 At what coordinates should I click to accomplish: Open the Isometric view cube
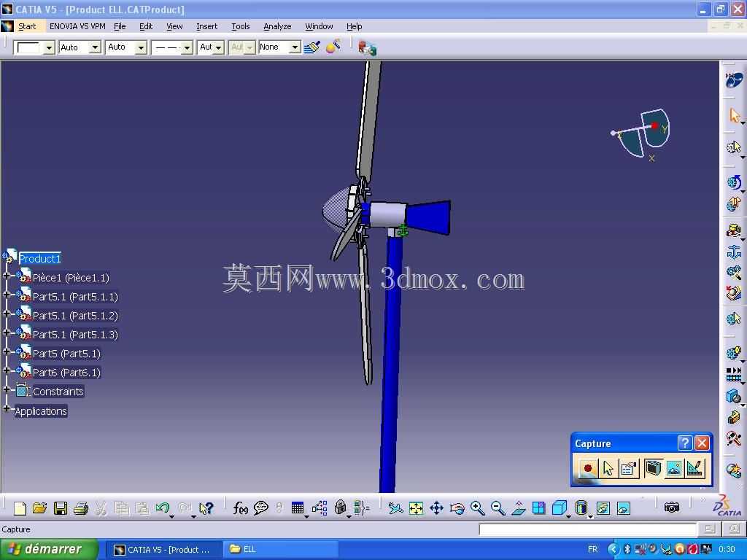tap(560, 508)
